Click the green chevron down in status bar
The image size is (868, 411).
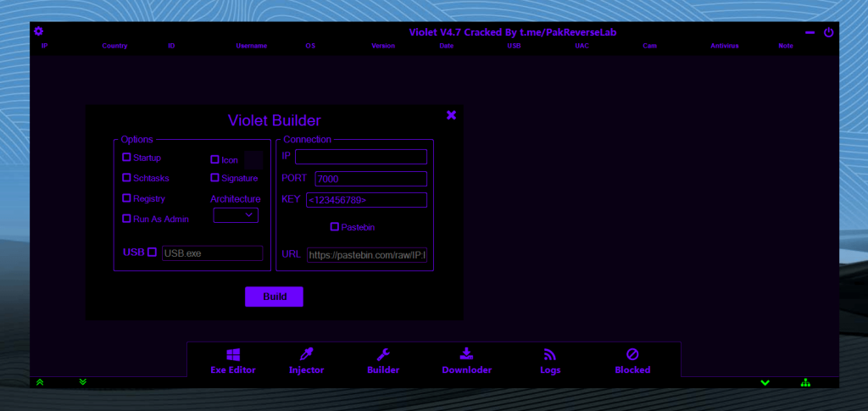pos(765,383)
